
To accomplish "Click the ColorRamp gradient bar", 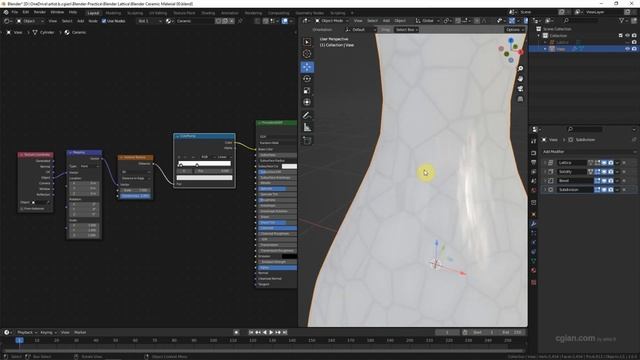I will pyautogui.click(x=204, y=163).
